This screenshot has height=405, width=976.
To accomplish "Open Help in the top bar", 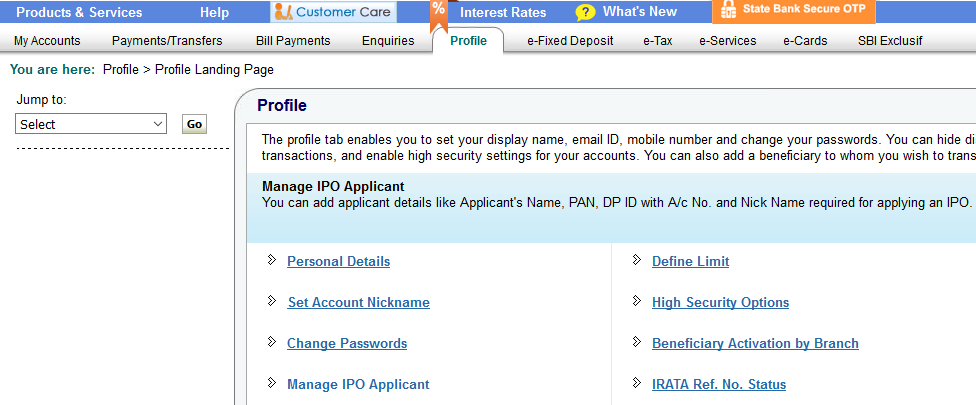I will click(x=215, y=12).
